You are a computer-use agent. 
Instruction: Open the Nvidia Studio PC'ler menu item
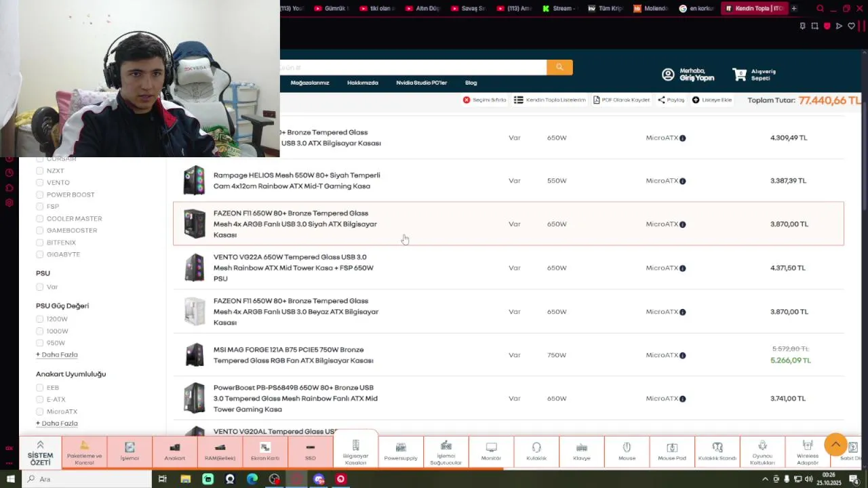tap(422, 83)
